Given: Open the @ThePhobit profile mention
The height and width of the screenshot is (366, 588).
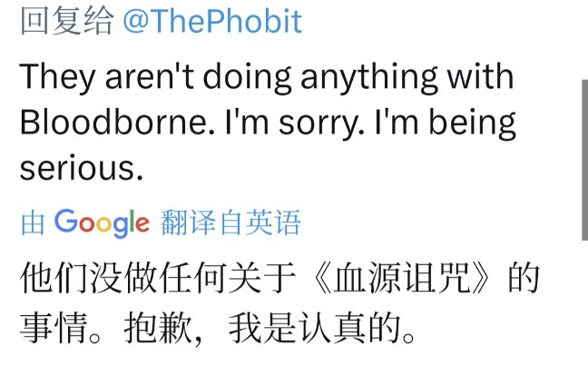Looking at the screenshot, I should (211, 22).
